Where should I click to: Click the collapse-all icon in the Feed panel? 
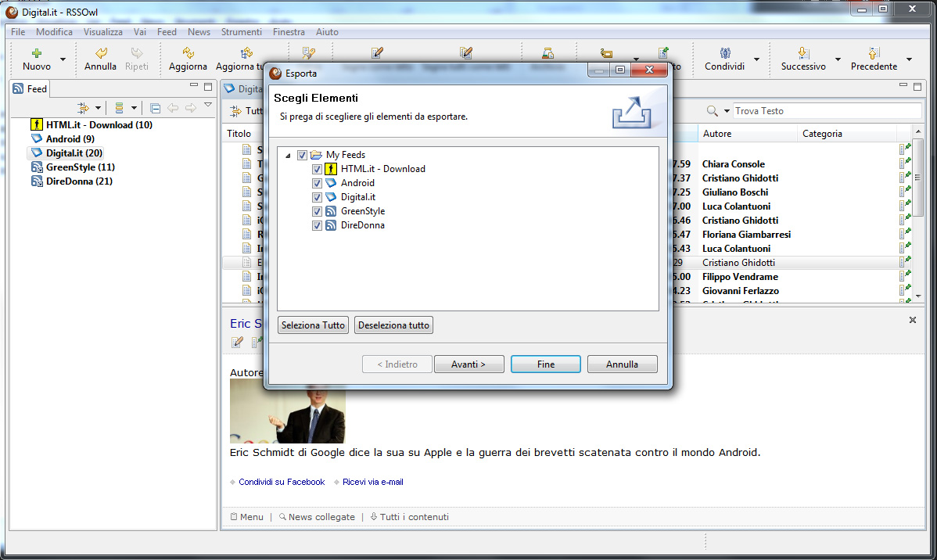pyautogui.click(x=156, y=108)
